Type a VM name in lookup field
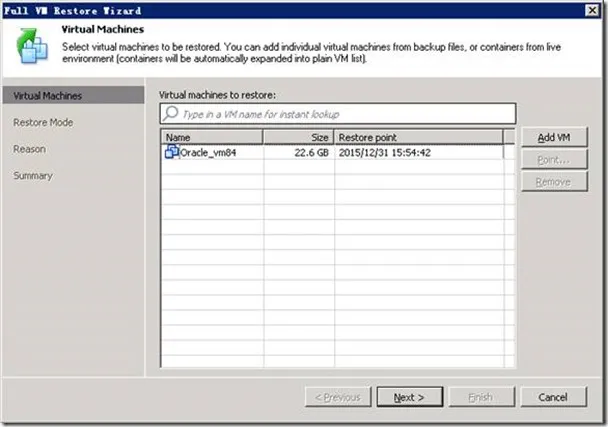This screenshot has height=427, width=608. pyautogui.click(x=337, y=114)
